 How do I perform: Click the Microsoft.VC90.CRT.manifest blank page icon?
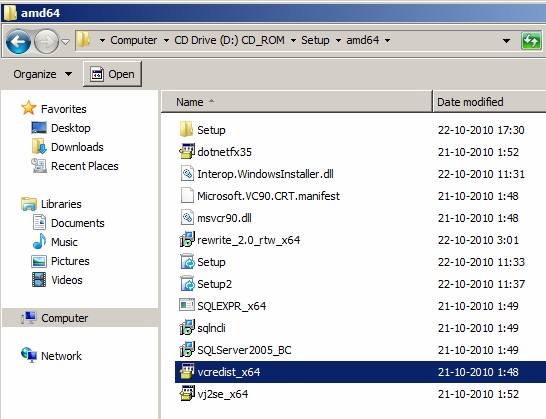coord(187,195)
